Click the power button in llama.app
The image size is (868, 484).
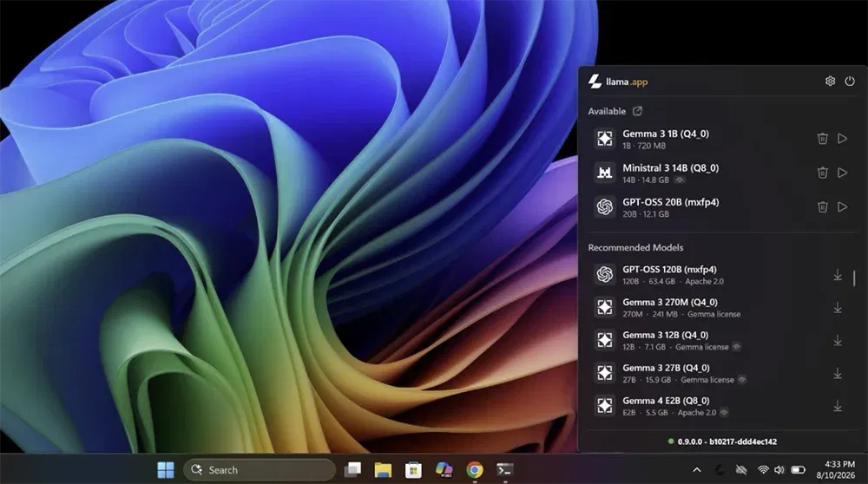click(x=850, y=82)
